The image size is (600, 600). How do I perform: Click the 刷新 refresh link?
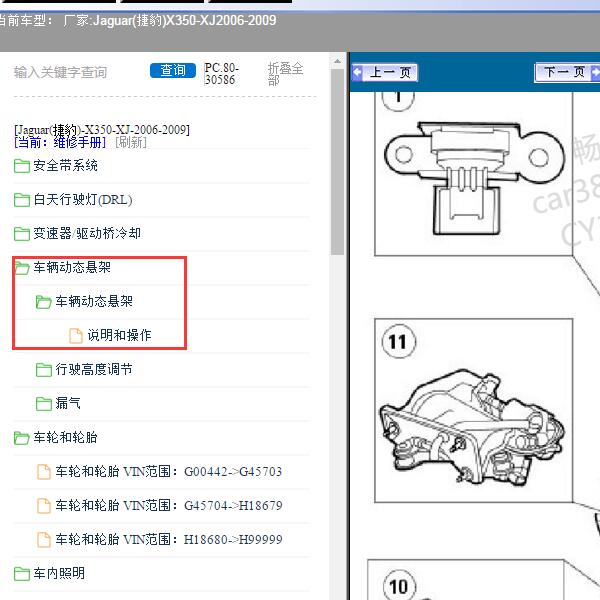click(131, 143)
